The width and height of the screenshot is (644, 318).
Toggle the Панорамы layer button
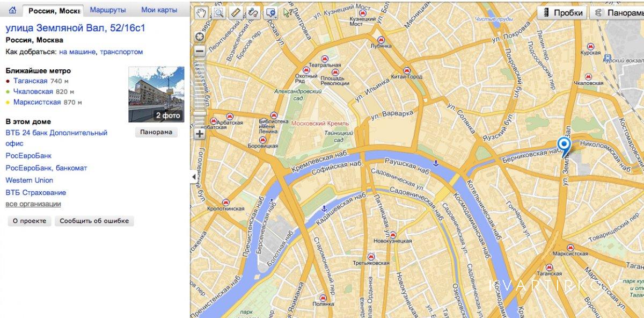[x=617, y=13]
